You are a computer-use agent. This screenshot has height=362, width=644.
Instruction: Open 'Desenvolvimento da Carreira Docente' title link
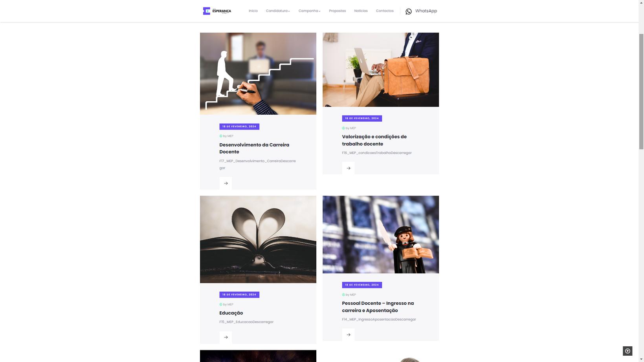[254, 148]
